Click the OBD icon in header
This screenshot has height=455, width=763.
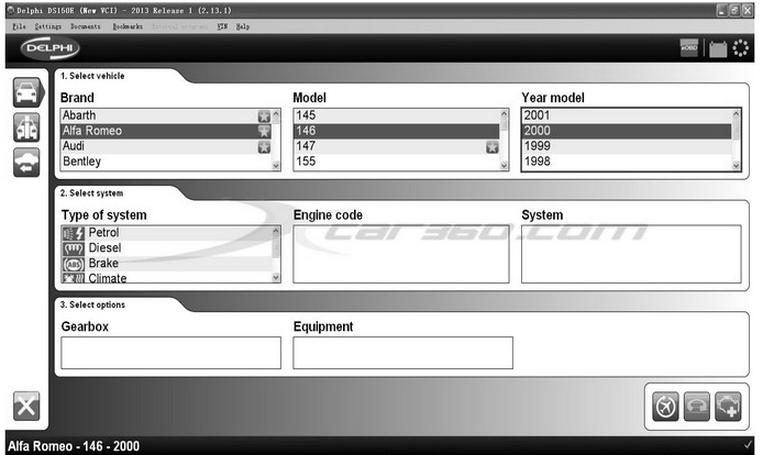pos(689,48)
